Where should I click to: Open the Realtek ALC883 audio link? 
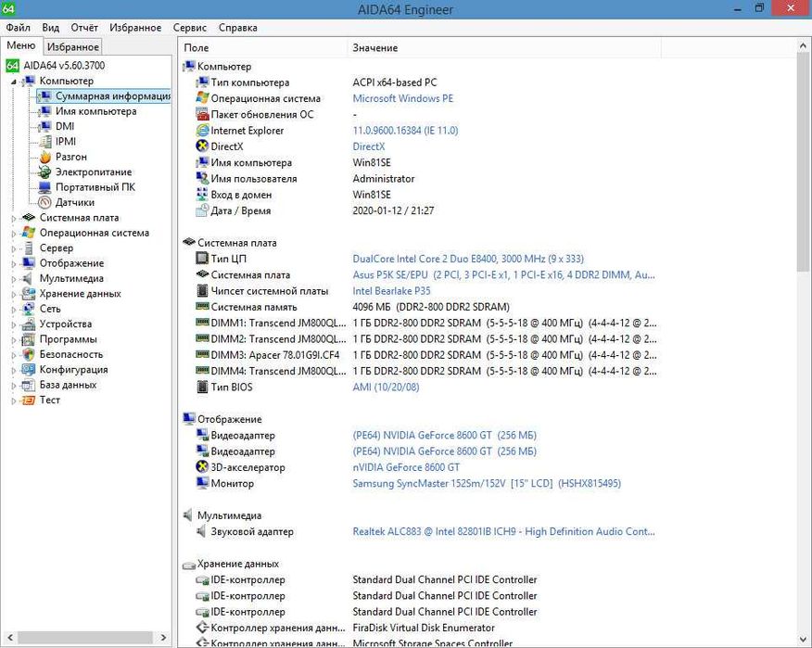coord(503,531)
